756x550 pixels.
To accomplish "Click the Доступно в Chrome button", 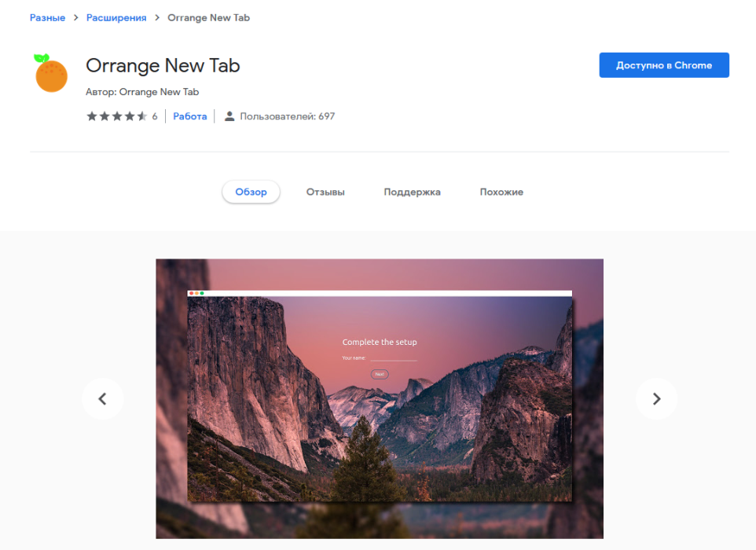I will coord(664,65).
